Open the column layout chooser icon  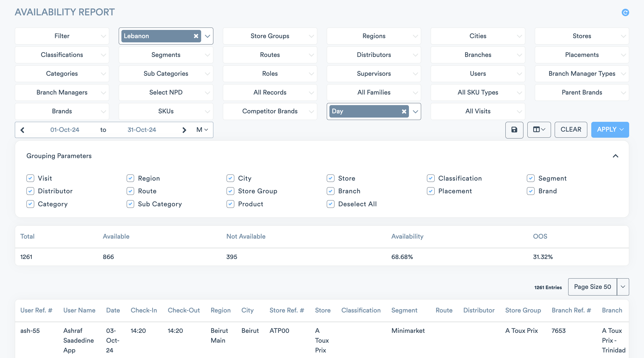tap(539, 130)
